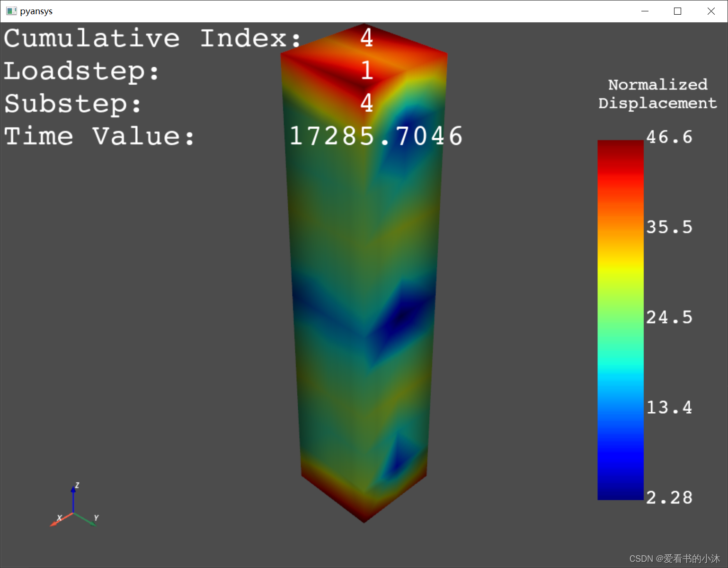This screenshot has width=728, height=568.
Task: Click the Cumulative Index text label
Action: pos(152,38)
